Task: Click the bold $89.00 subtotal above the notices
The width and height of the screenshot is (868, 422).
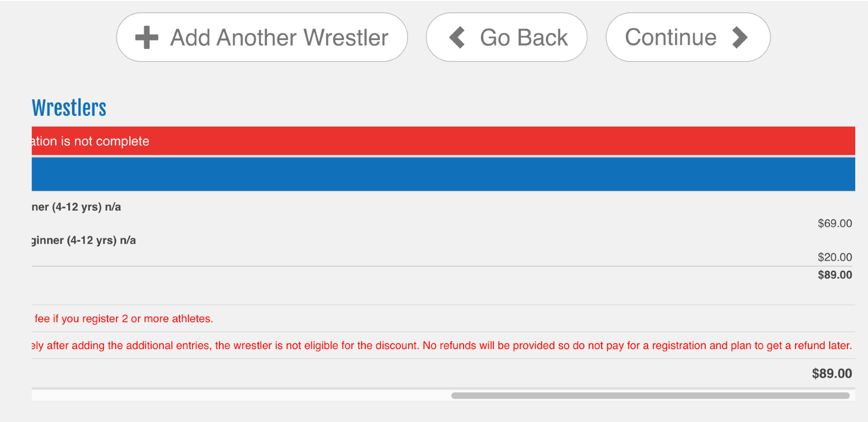Action: click(x=834, y=275)
